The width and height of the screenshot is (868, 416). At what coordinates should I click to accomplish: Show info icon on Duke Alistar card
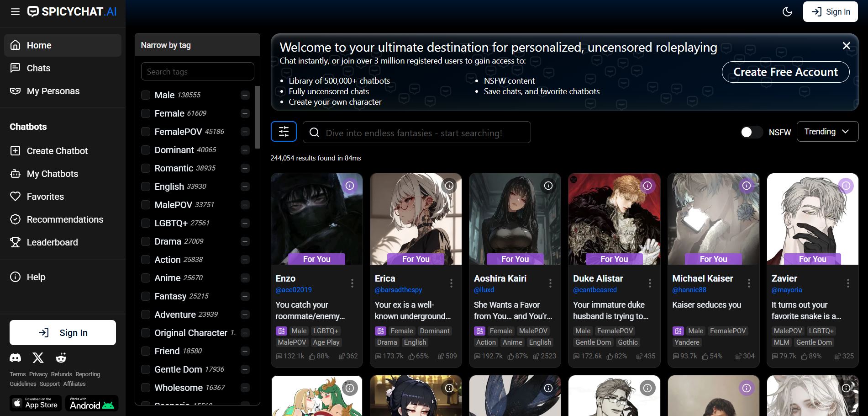[647, 186]
